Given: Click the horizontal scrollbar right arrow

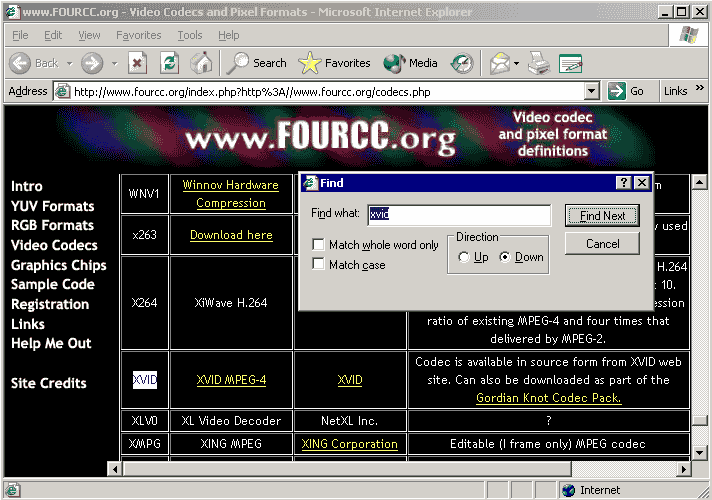Looking at the screenshot, I should tap(683, 469).
